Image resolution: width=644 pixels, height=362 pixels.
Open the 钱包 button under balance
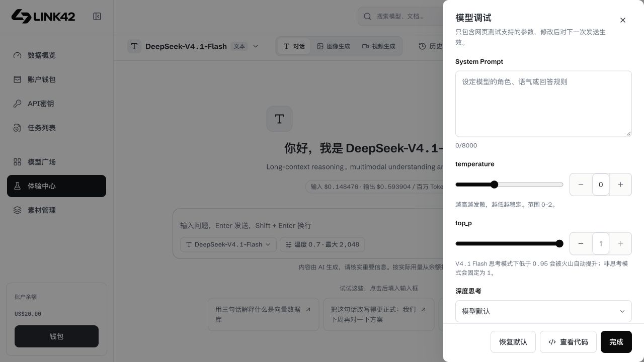click(x=56, y=336)
